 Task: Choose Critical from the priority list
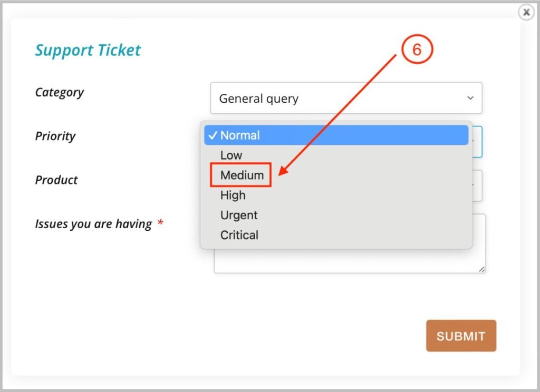point(239,236)
